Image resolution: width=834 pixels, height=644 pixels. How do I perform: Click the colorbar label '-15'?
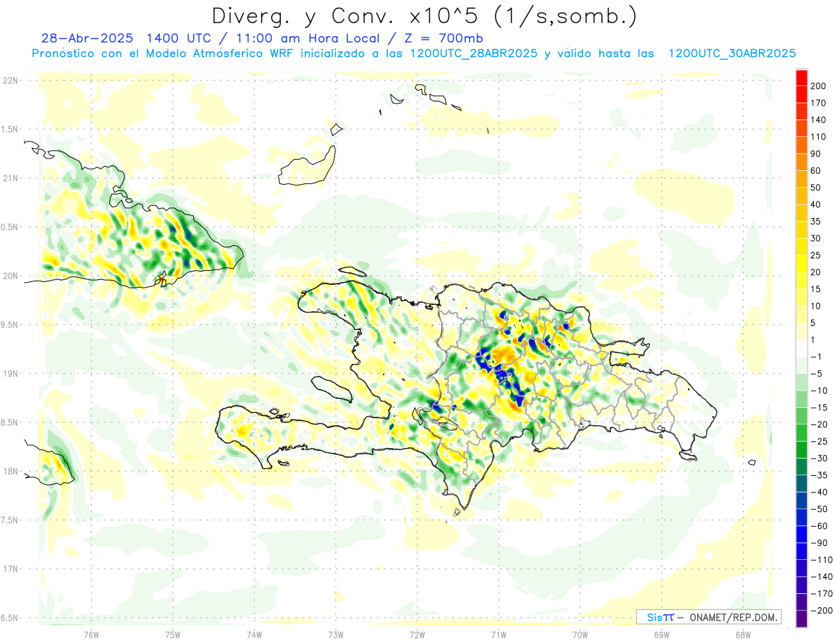(820, 408)
